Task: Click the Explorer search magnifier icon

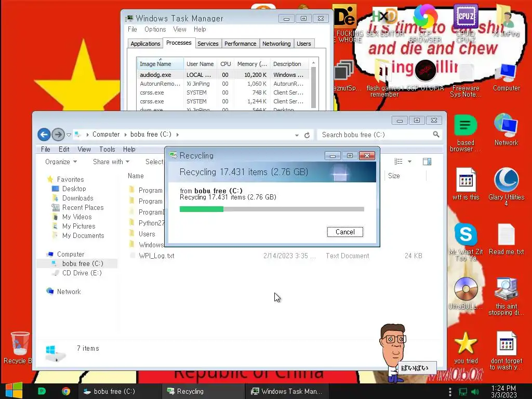Action: (436, 135)
